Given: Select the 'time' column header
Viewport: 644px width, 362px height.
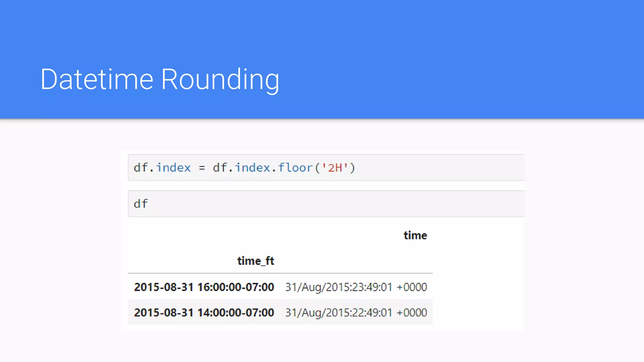Looking at the screenshot, I should pos(415,235).
